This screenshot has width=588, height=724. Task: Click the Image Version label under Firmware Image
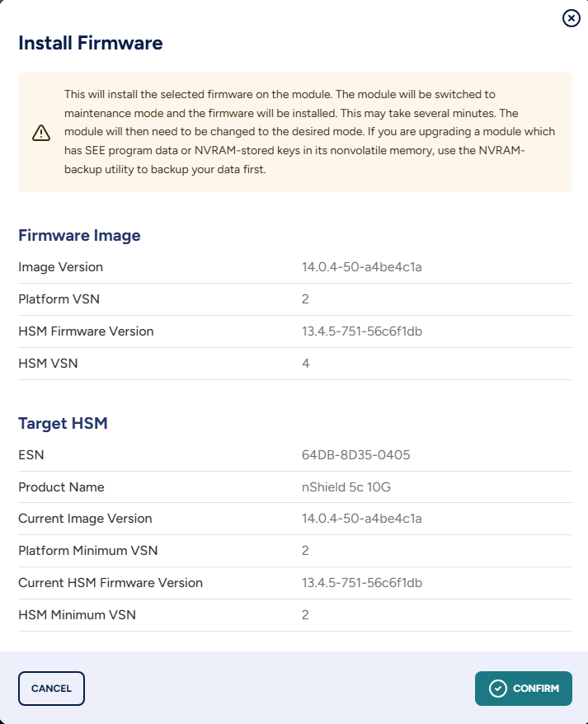coord(60,267)
